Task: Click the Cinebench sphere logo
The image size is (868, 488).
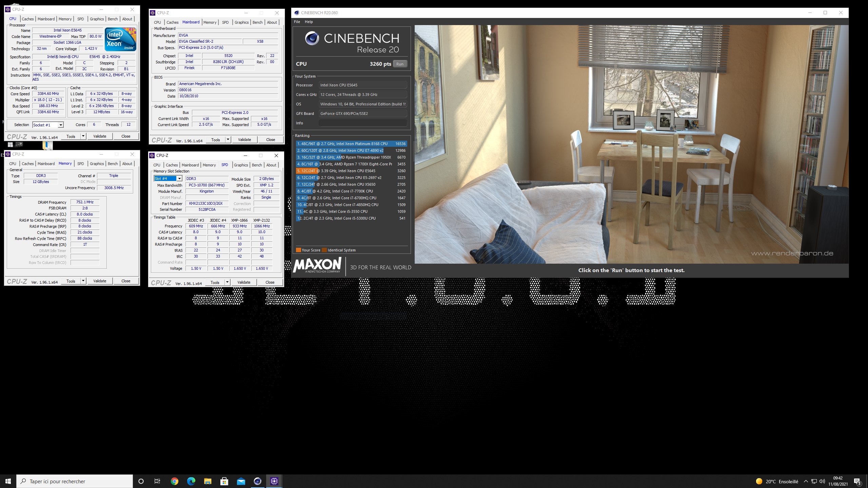Action: click(312, 38)
